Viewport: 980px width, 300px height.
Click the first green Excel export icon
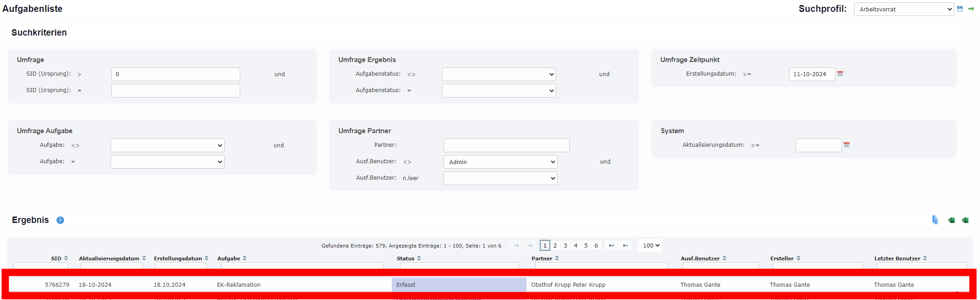[x=952, y=220]
